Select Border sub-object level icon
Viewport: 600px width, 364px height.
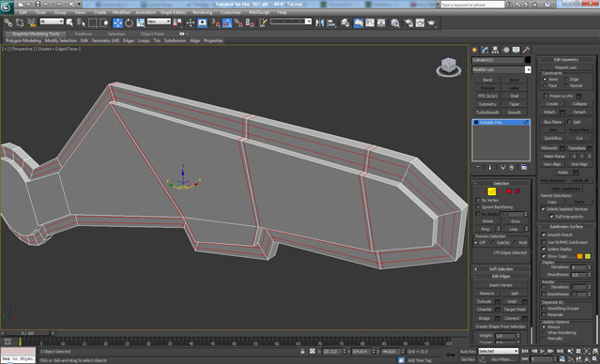pyautogui.click(x=500, y=191)
